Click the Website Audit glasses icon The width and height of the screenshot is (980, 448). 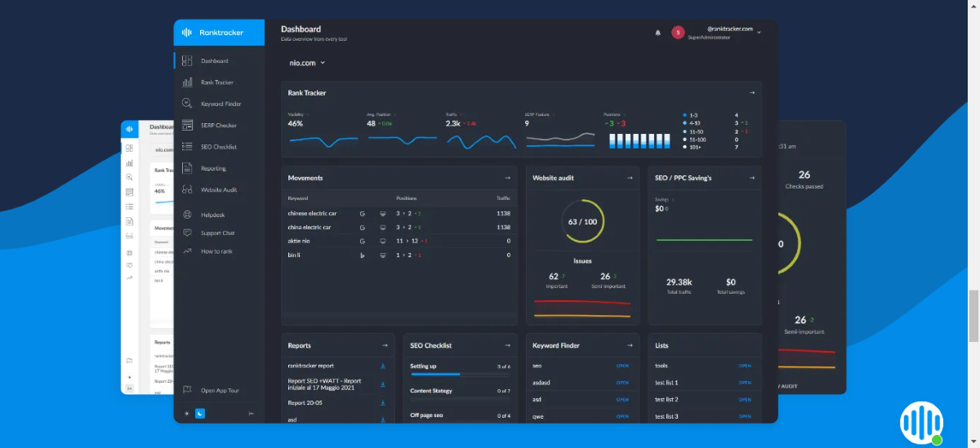pos(187,190)
